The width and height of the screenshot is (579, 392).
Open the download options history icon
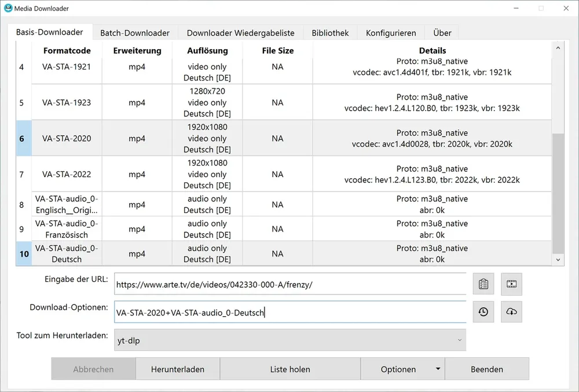[483, 312]
